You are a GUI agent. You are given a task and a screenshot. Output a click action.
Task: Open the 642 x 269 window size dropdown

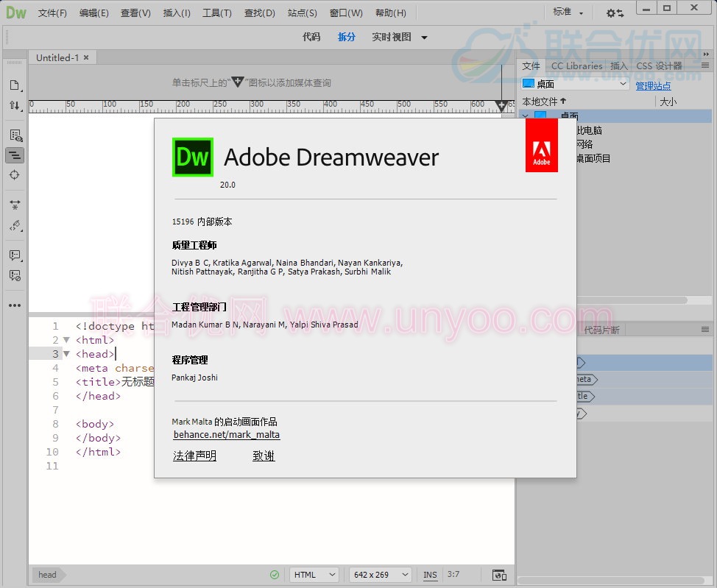click(x=381, y=575)
